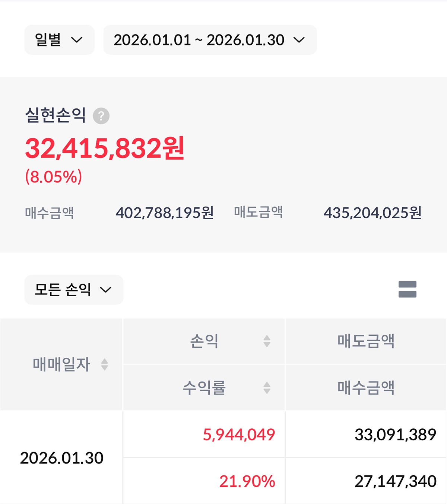447x504 pixels.
Task: Click the chevron in 모든 손익 filter
Action: click(106, 290)
